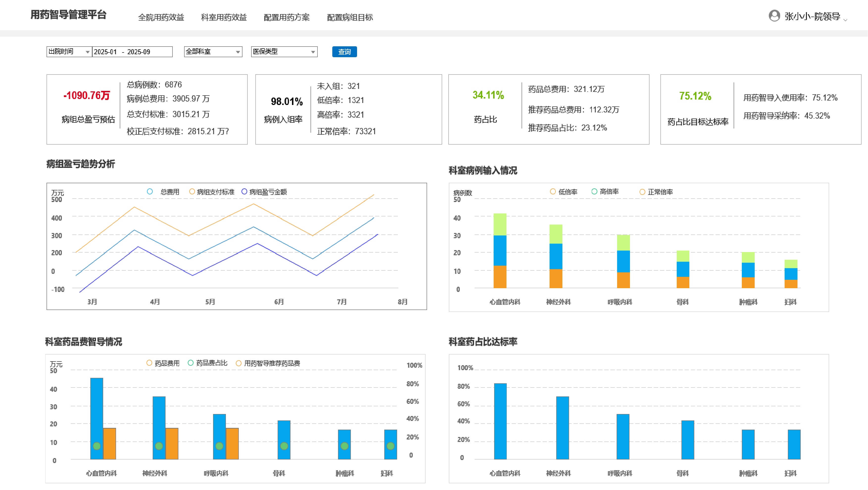The width and height of the screenshot is (868, 490).
Task: Click 药品费用 legend circle icon
Action: 149,363
